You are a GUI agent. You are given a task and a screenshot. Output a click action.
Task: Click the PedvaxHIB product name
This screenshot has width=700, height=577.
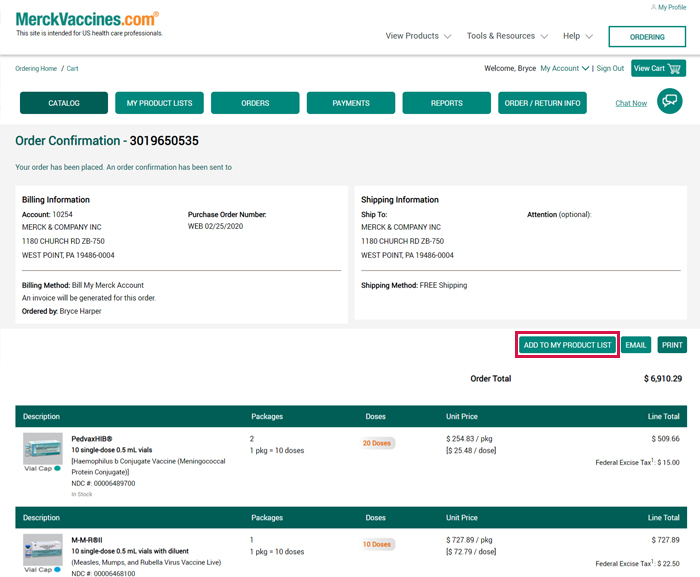tap(92, 439)
